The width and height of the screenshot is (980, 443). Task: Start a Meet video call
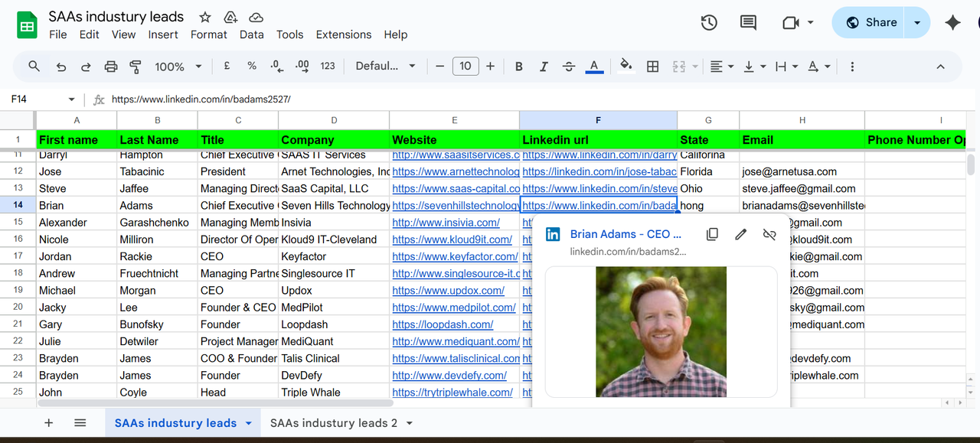(791, 23)
